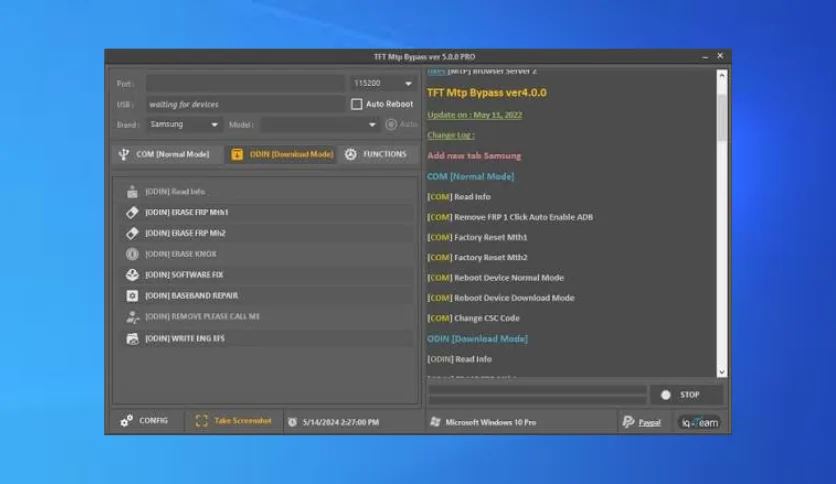This screenshot has height=484, width=836.
Task: Select the Auto radio button beside Model
Action: pyautogui.click(x=391, y=124)
